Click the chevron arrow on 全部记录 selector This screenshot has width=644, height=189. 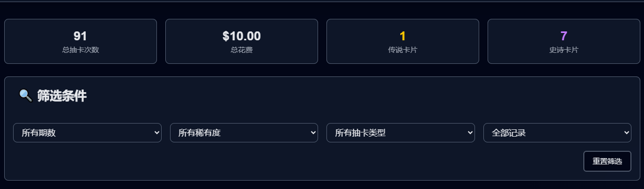626,133
